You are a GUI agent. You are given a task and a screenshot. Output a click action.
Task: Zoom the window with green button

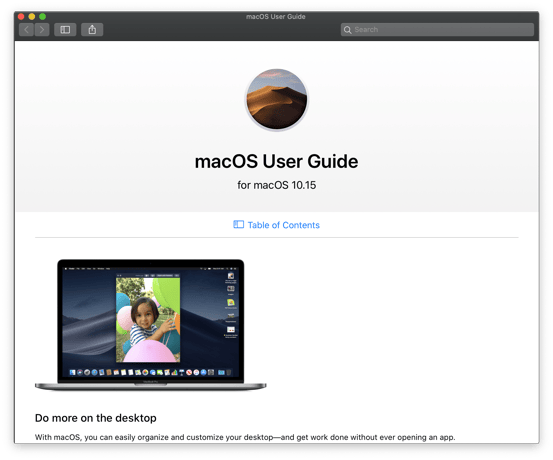[x=42, y=16]
